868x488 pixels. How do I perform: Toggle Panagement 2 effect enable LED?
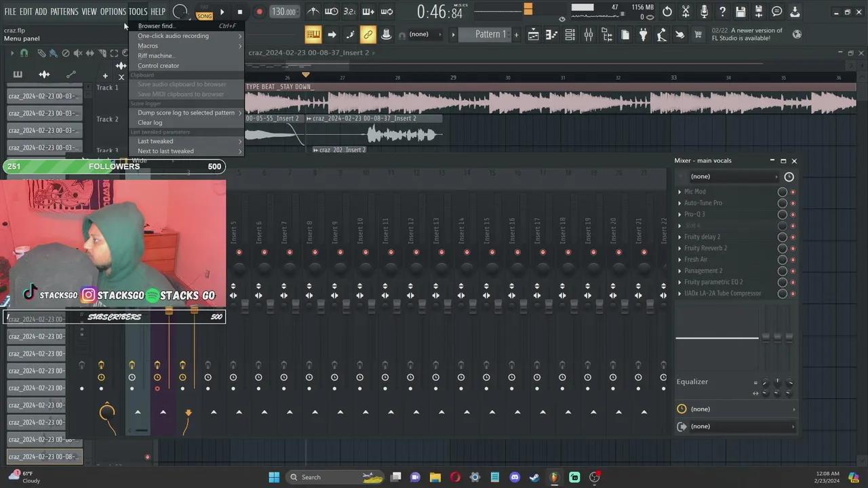[x=793, y=271]
